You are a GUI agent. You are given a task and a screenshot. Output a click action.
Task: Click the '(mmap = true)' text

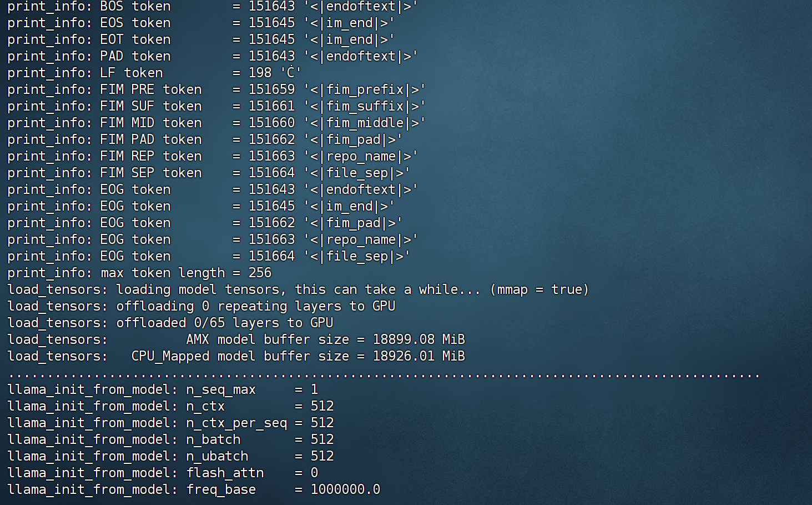(x=539, y=289)
